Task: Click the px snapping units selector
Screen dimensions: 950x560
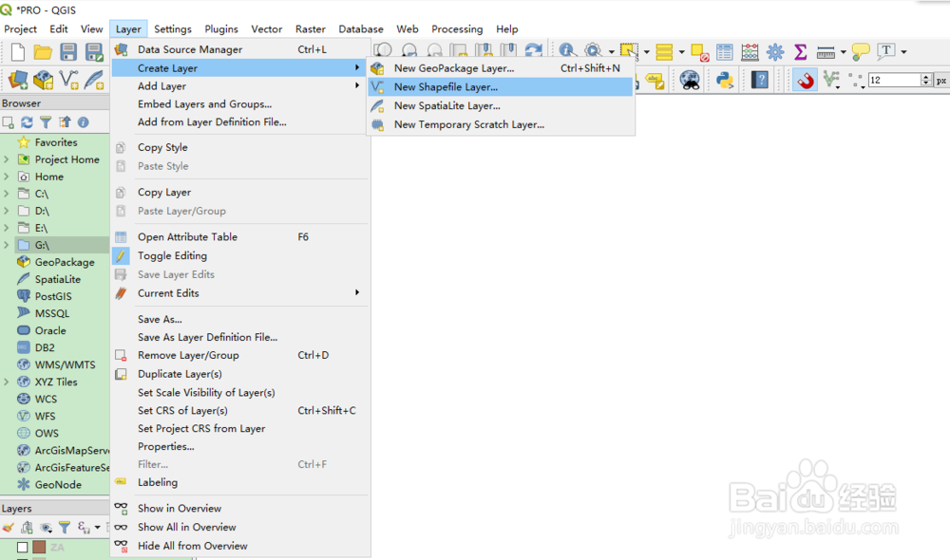Action: pos(941,80)
